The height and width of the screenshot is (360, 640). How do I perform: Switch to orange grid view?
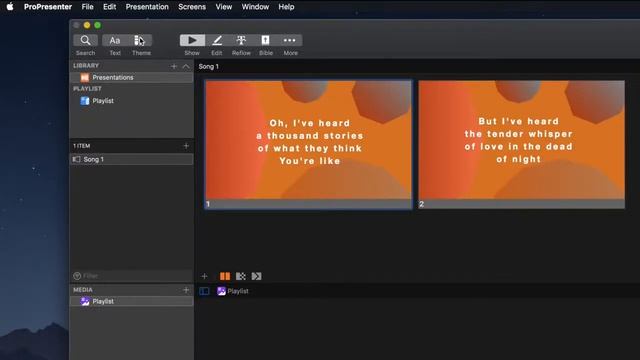pyautogui.click(x=225, y=276)
